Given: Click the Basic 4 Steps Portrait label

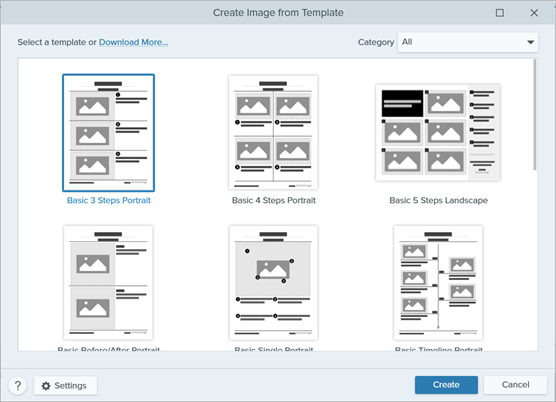Looking at the screenshot, I should click(x=273, y=200).
